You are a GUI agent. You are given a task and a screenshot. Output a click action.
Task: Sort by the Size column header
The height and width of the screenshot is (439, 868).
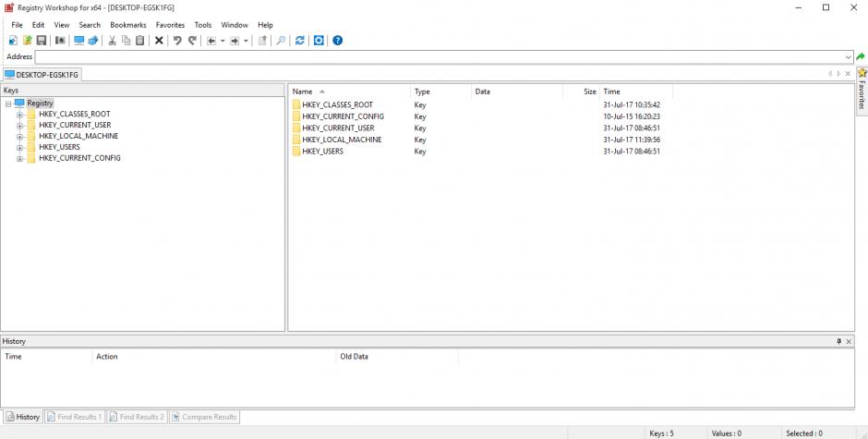581,91
